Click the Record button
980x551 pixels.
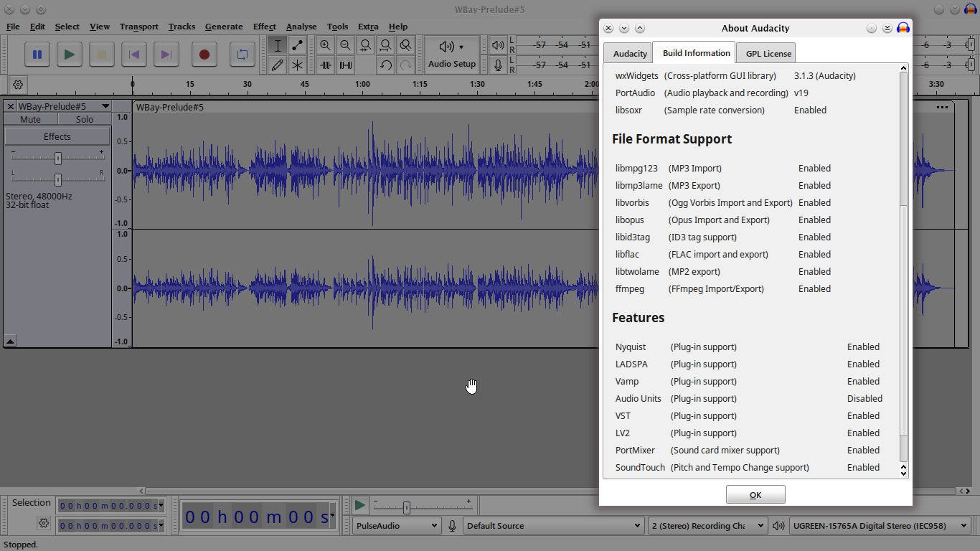(x=204, y=55)
